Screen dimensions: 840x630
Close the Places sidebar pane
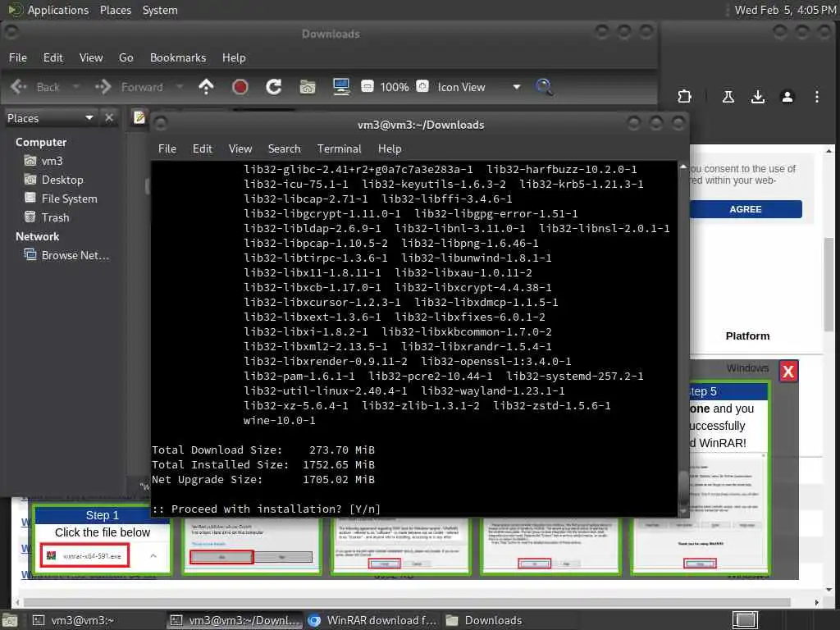pos(109,117)
